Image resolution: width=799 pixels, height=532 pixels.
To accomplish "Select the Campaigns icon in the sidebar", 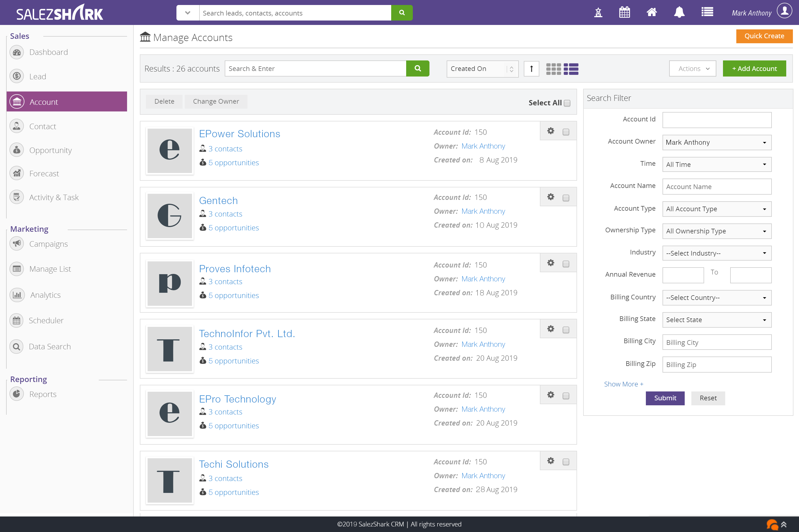I will 16,244.
